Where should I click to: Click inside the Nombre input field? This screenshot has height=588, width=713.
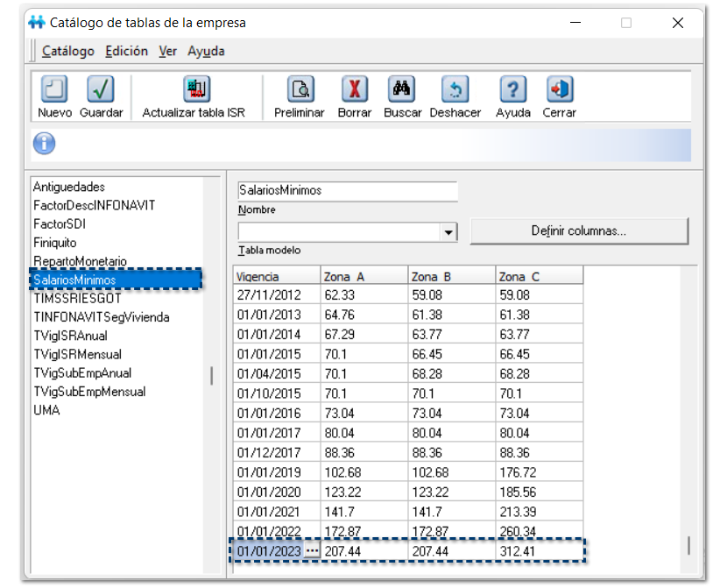[x=346, y=190]
